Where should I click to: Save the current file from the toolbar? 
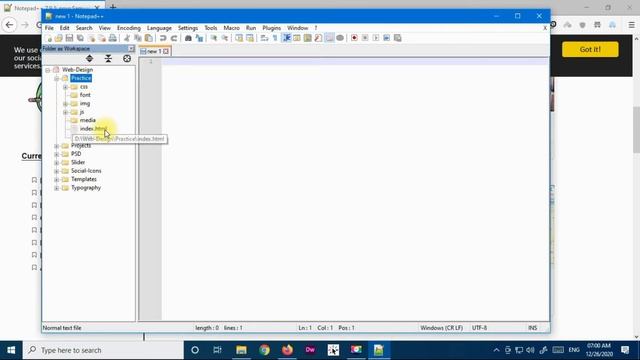69,38
